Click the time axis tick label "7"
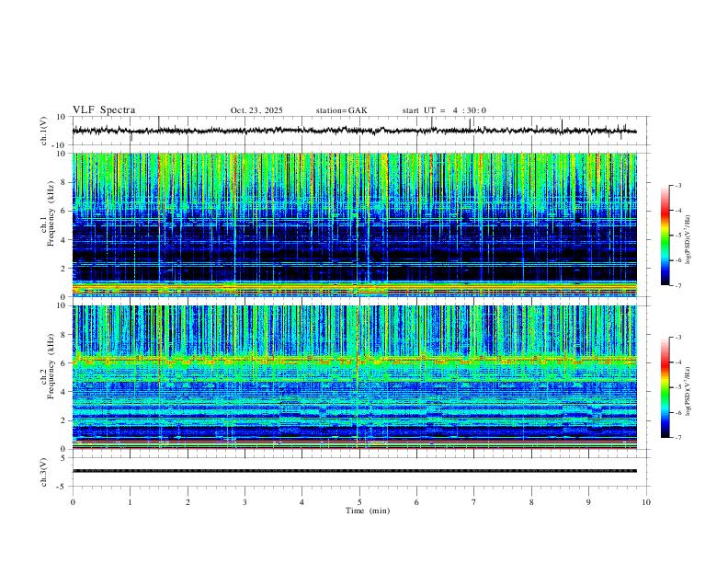 point(474,502)
